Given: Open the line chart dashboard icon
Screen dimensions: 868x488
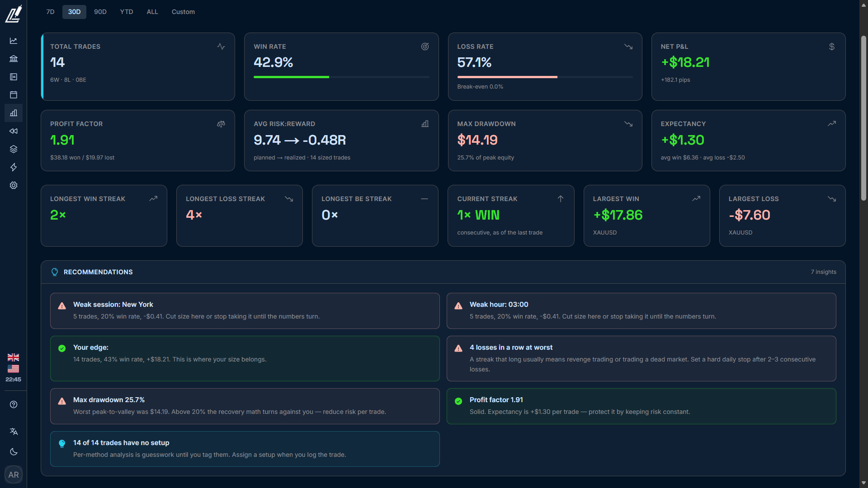Looking at the screenshot, I should click(x=14, y=41).
